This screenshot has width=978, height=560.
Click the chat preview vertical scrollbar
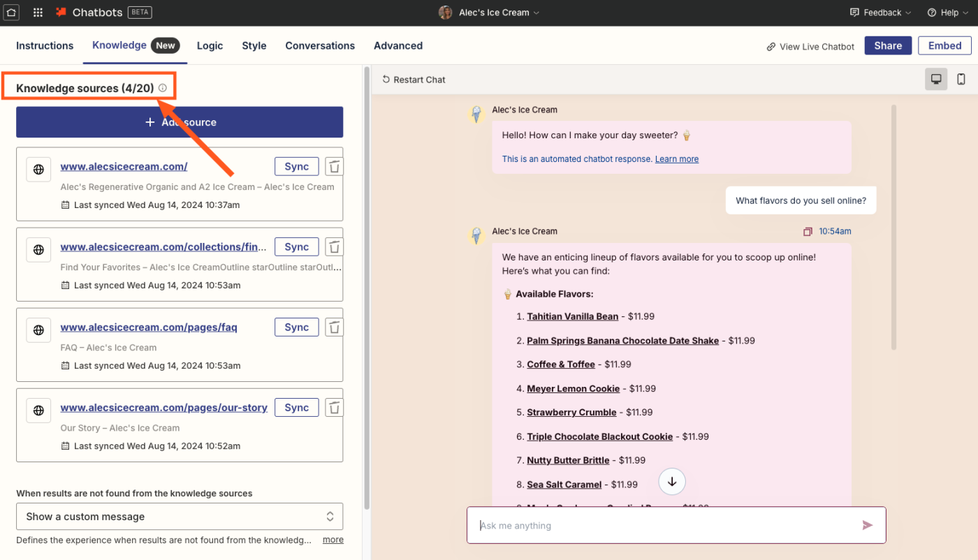[893, 227]
